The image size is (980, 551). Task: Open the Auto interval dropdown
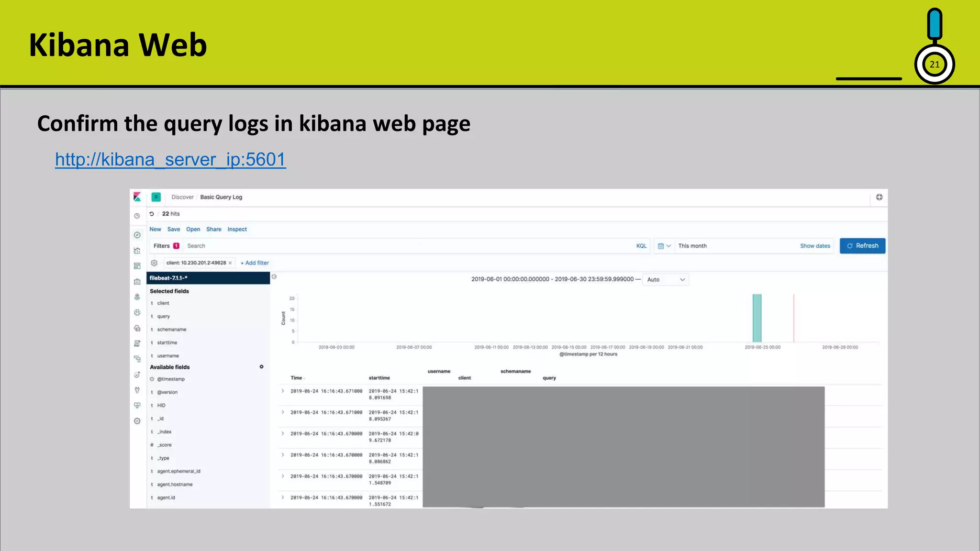(666, 279)
